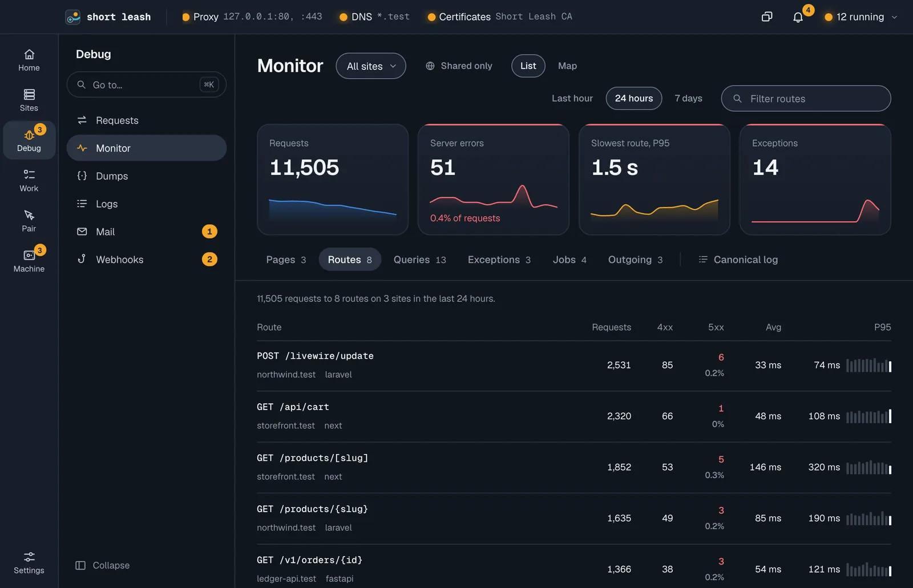Collapse the Debug sidebar
This screenshot has height=588, width=913.
[x=103, y=565]
